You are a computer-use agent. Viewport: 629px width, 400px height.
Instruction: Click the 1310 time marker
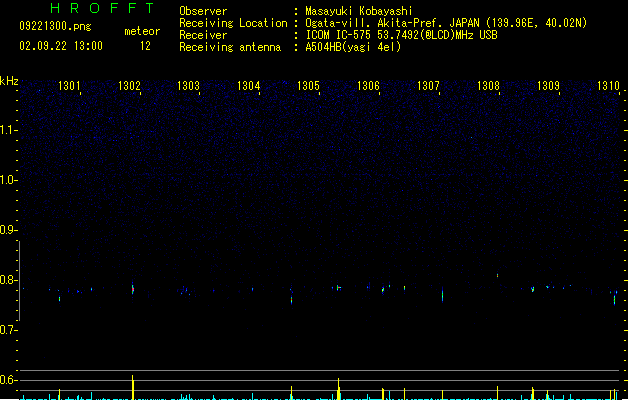609,85
